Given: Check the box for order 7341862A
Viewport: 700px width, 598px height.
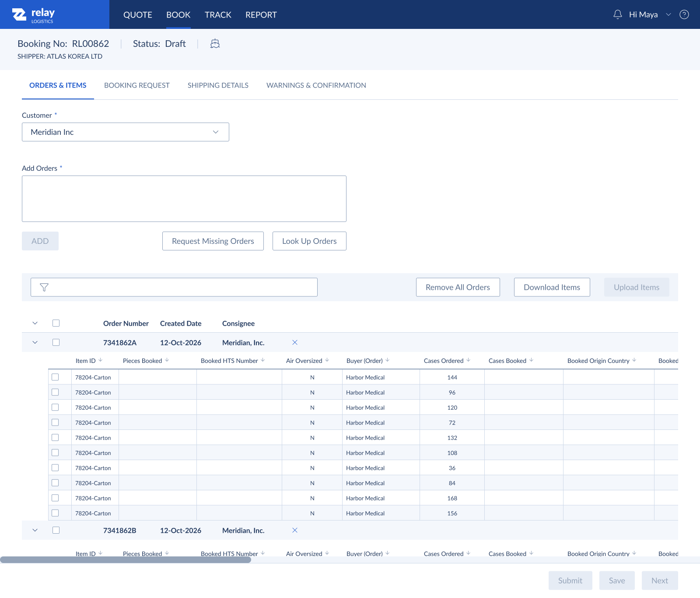Looking at the screenshot, I should tap(56, 342).
